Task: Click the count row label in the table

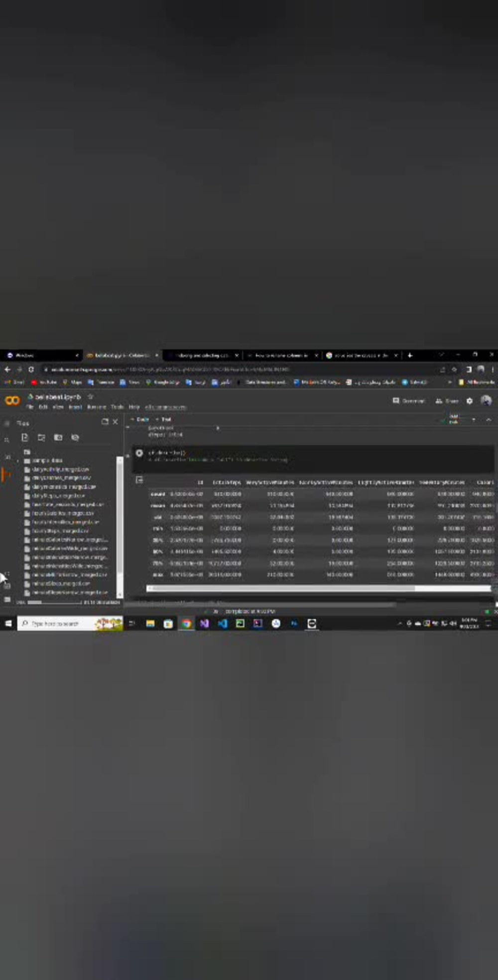Action: 158,494
